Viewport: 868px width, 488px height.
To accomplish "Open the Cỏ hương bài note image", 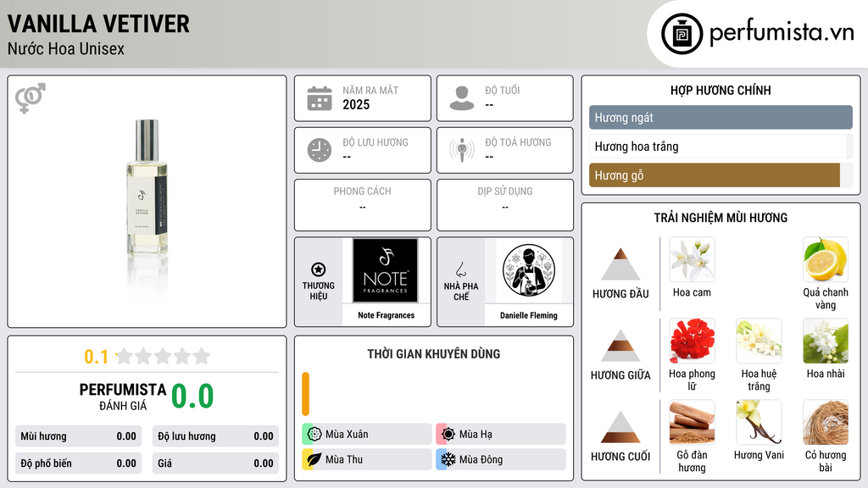I will click(x=826, y=422).
